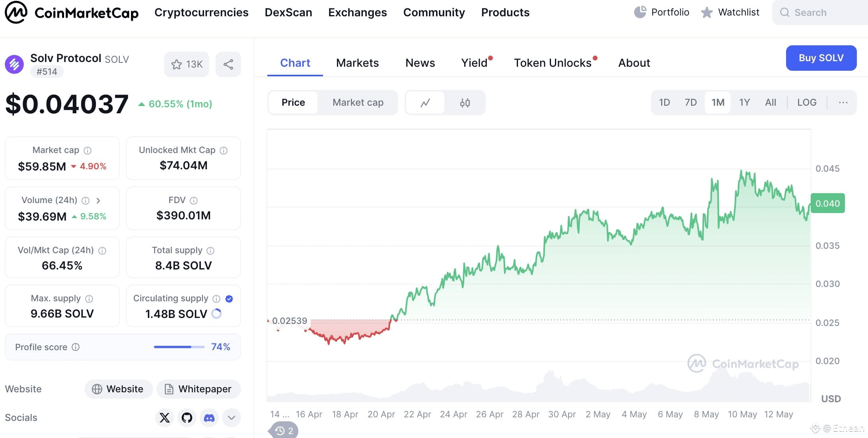This screenshot has width=868, height=438.
Task: Click the share icon button
Action: 228,64
